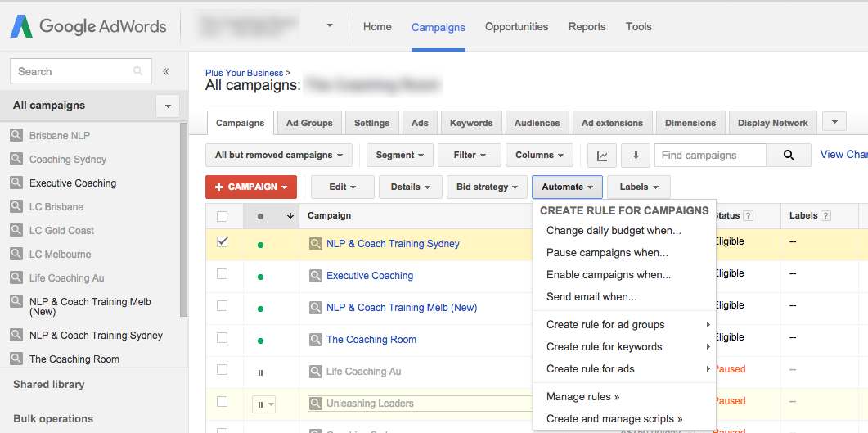Click the search icon next to Coaching Sydney in sidebar

click(x=16, y=159)
